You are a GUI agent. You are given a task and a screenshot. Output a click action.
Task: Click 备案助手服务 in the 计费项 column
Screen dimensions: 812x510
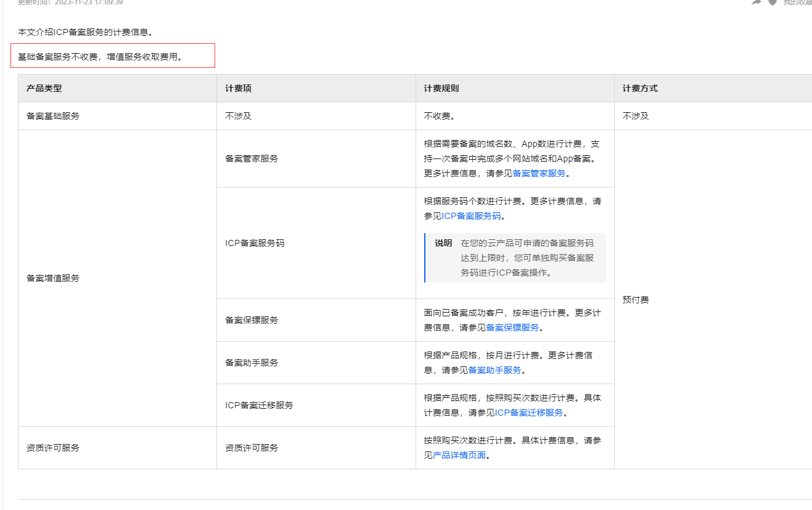[x=316, y=363]
